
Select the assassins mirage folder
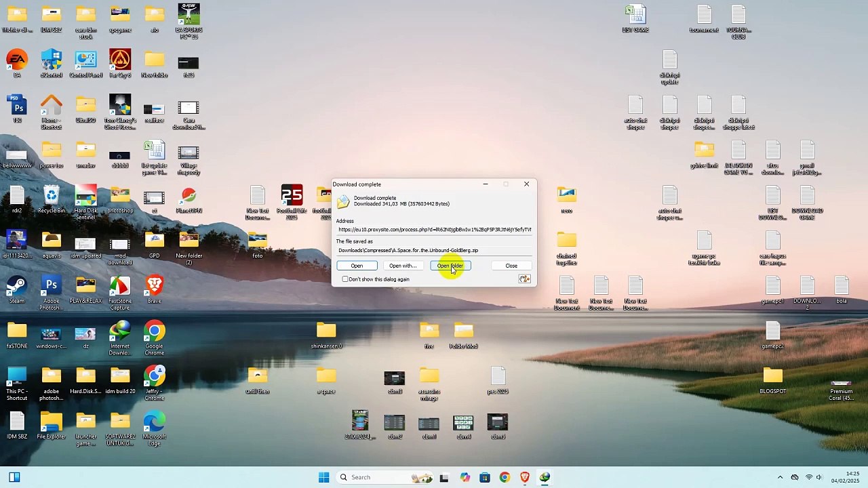coord(429,383)
